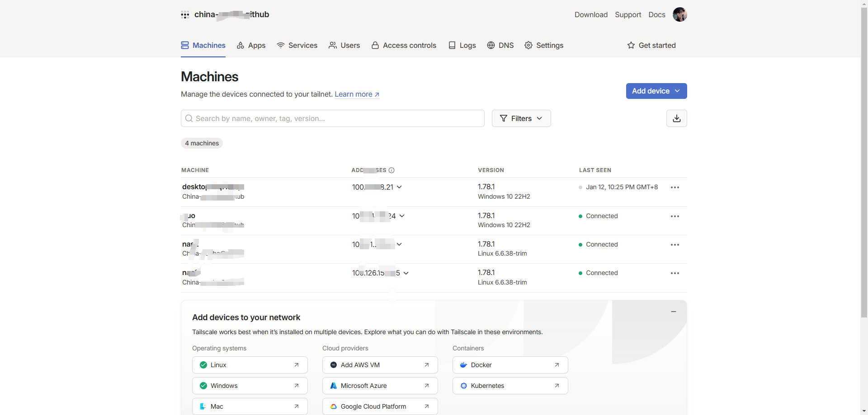The image size is (868, 415).
Task: Click the green check icon beside Linux
Action: [203, 365]
